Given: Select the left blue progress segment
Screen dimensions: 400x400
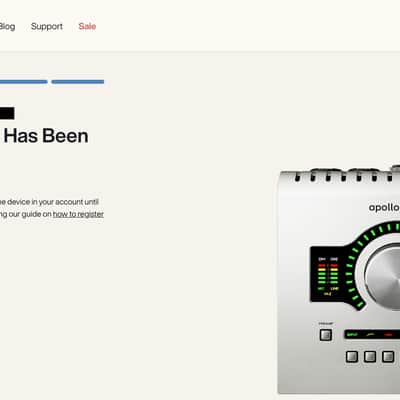Looking at the screenshot, I should coord(23,82).
